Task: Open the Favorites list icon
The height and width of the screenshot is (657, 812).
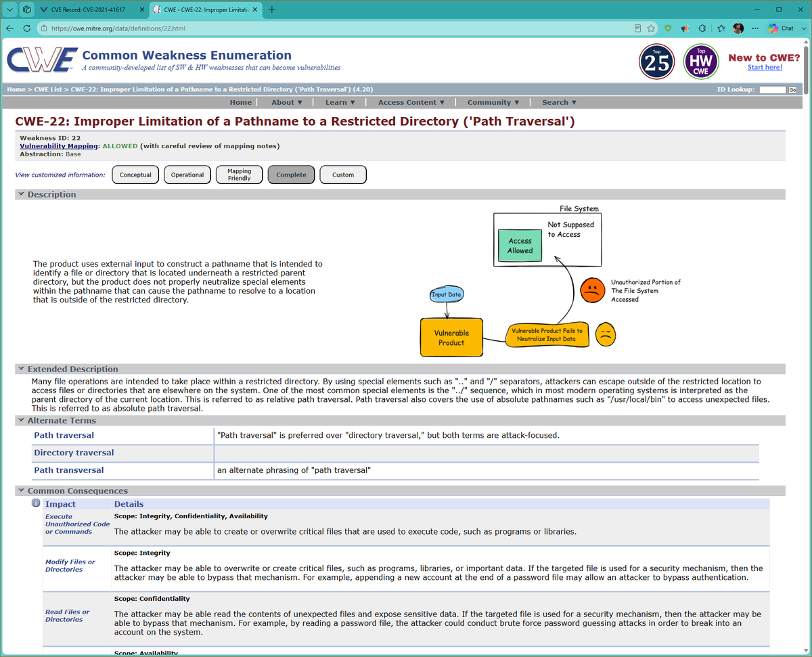Action: (721, 28)
